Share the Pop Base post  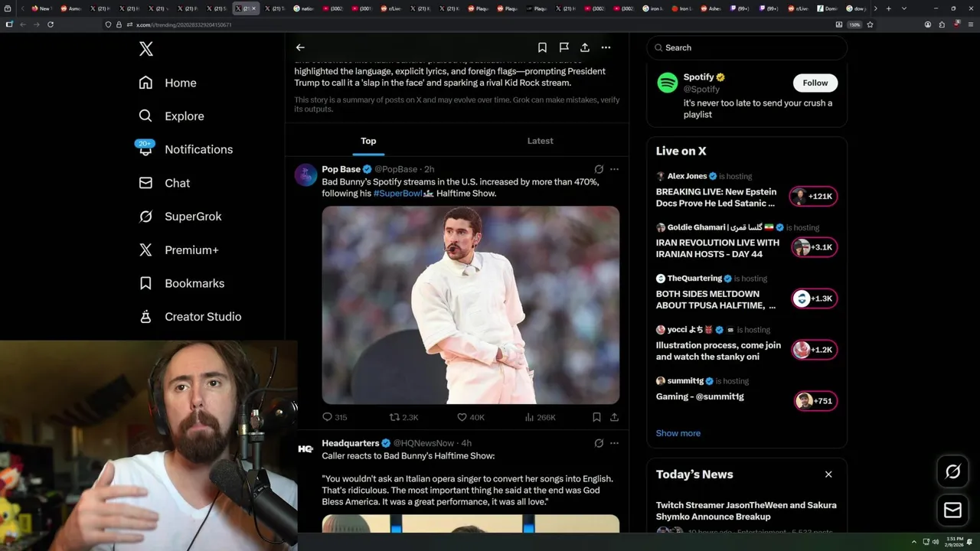click(x=614, y=417)
